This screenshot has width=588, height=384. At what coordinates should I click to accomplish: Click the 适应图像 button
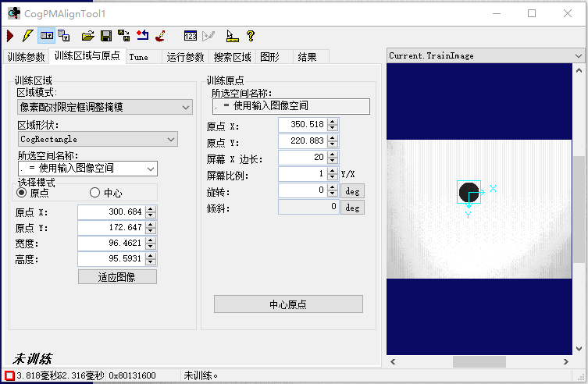(x=117, y=277)
